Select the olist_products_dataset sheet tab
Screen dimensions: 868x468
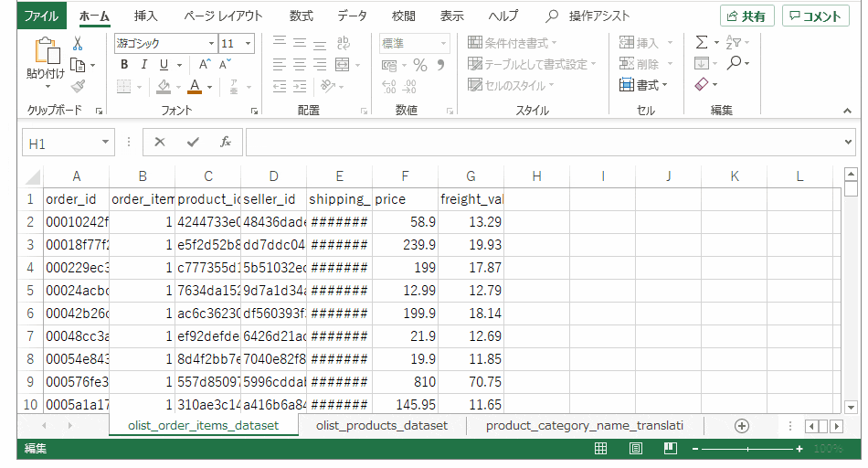click(x=381, y=425)
